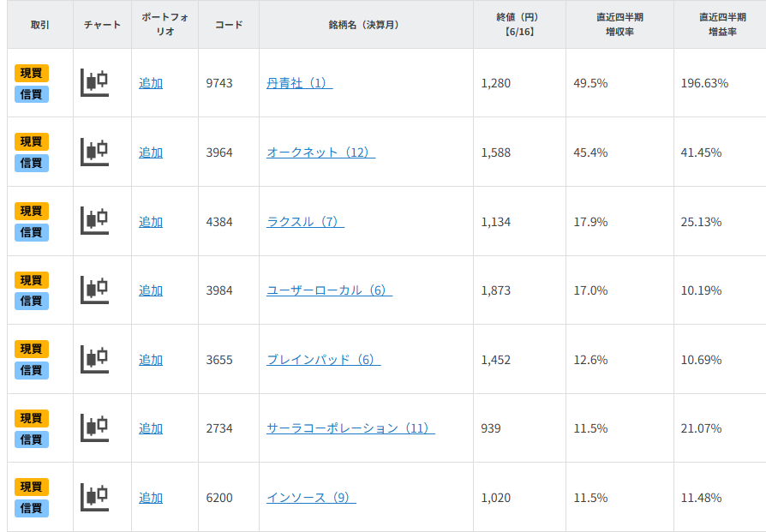This screenshot has height=532, width=766.
Task: Click 現買 button for インソース row
Action: [x=32, y=487]
